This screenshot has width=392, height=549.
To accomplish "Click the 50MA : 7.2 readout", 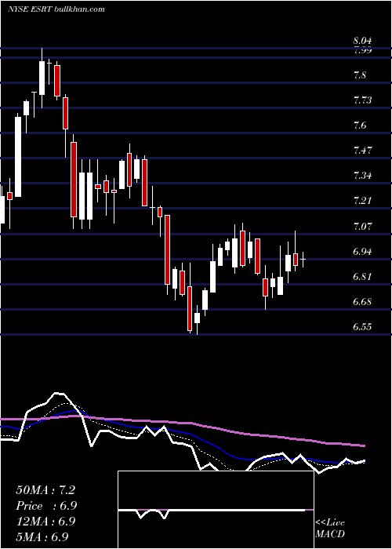I will pos(45,490).
